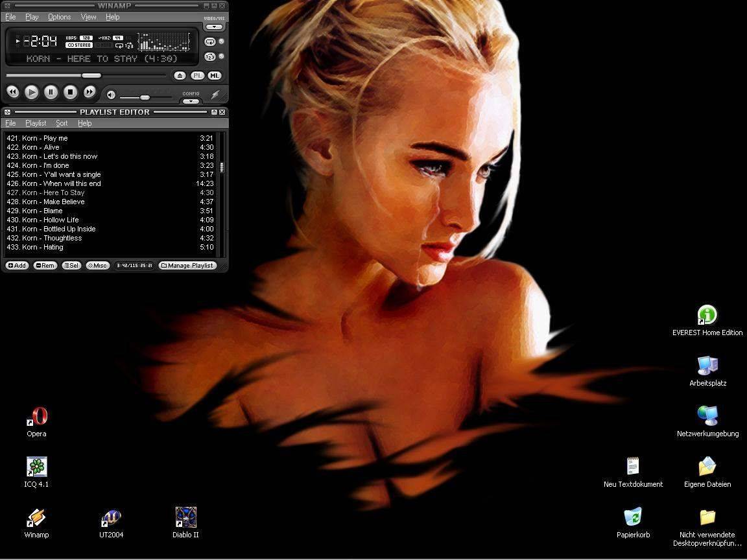Click the Previous track button in Winamp
The width and height of the screenshot is (747, 560).
point(12,92)
